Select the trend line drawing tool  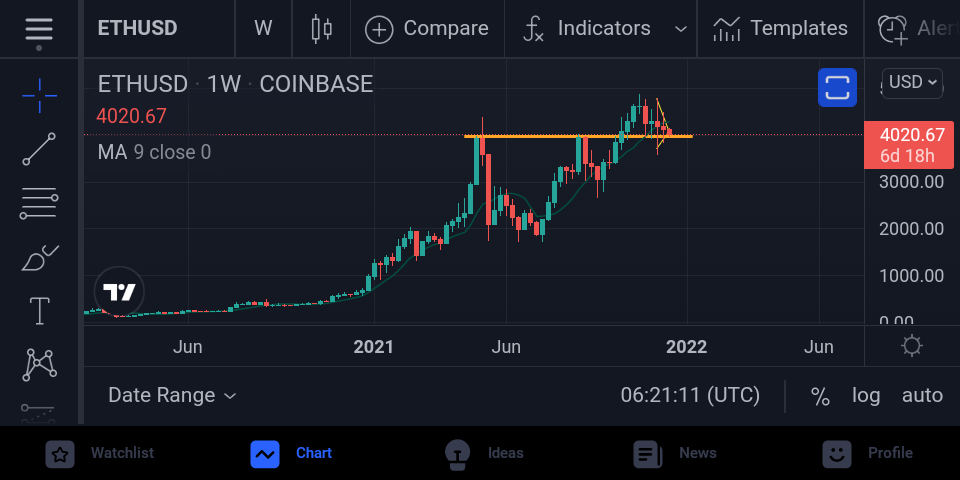39,149
